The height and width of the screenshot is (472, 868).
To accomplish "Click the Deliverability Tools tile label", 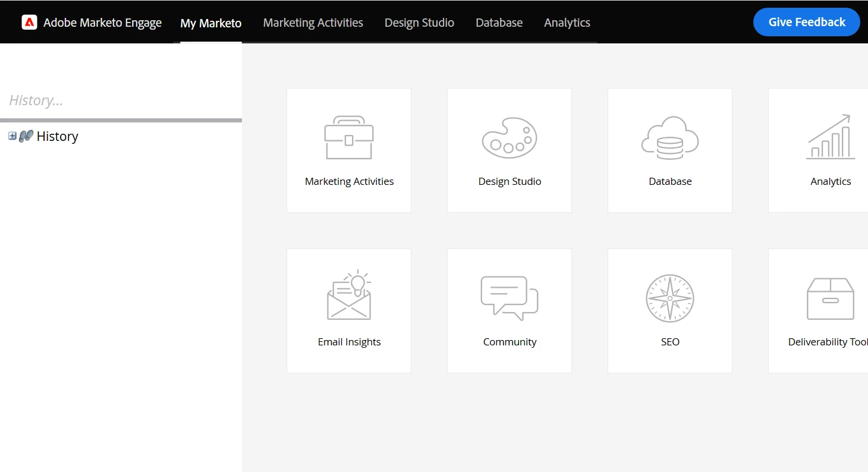I will 828,342.
